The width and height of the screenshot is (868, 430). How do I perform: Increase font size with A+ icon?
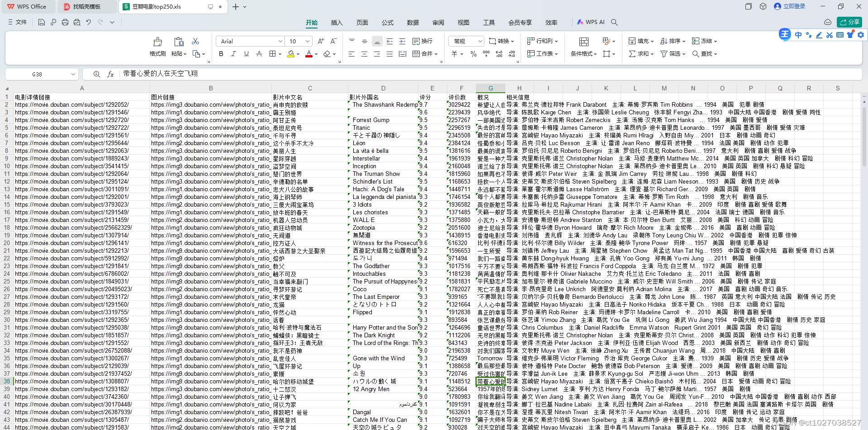321,41
